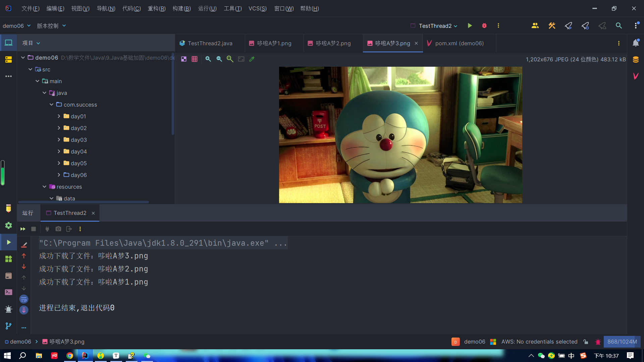
Task: Open the notifications bell panel
Action: pyautogui.click(x=636, y=43)
